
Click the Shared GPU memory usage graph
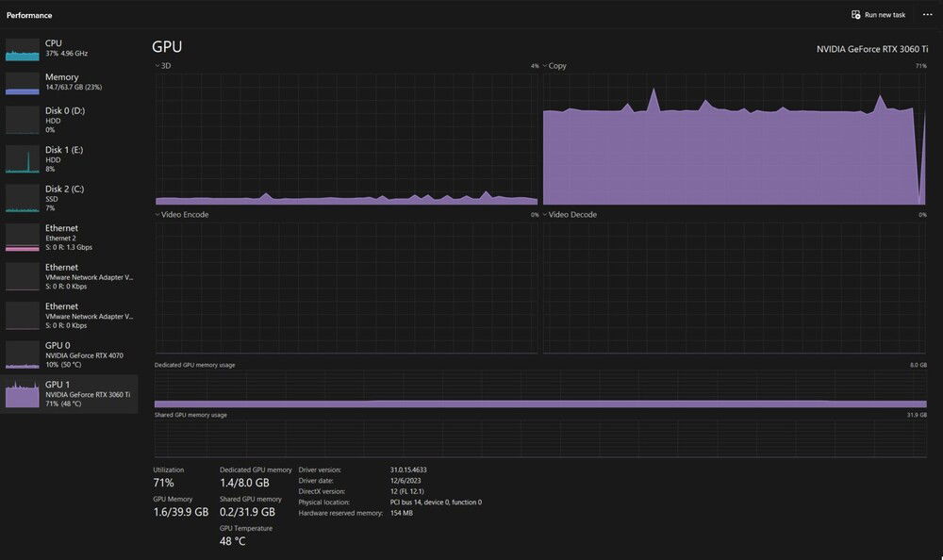(540, 438)
